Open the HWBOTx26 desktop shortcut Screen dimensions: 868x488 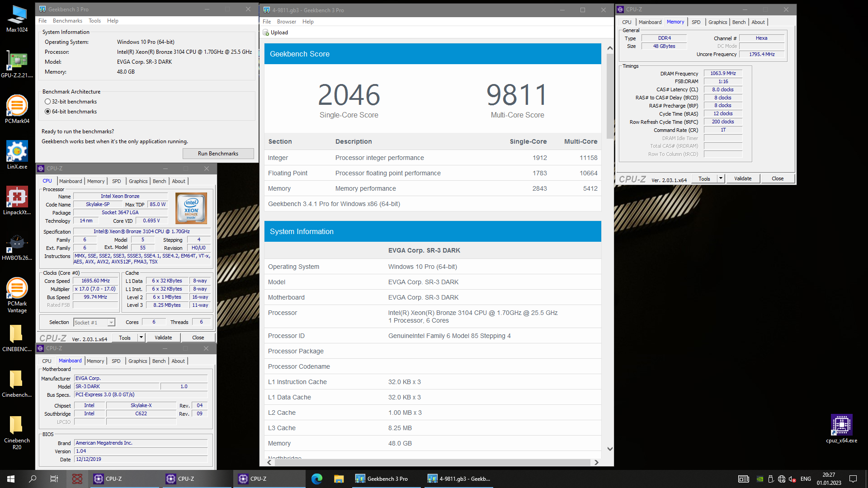(17, 247)
